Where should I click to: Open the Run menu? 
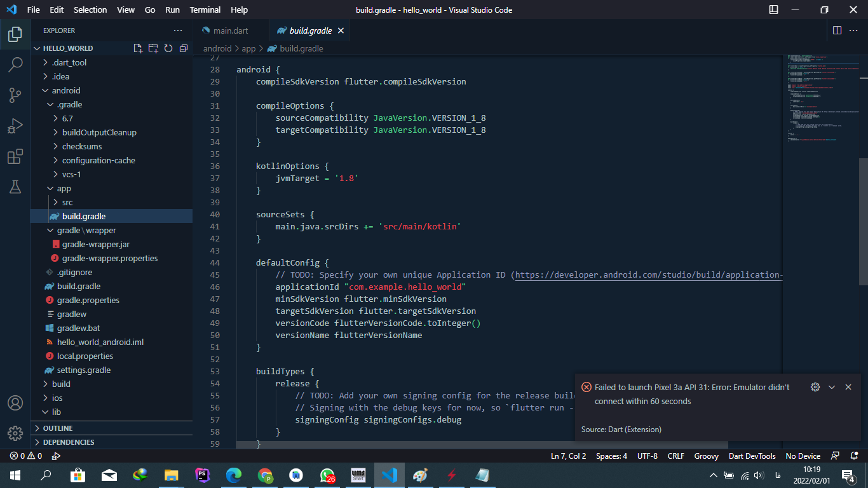point(172,10)
